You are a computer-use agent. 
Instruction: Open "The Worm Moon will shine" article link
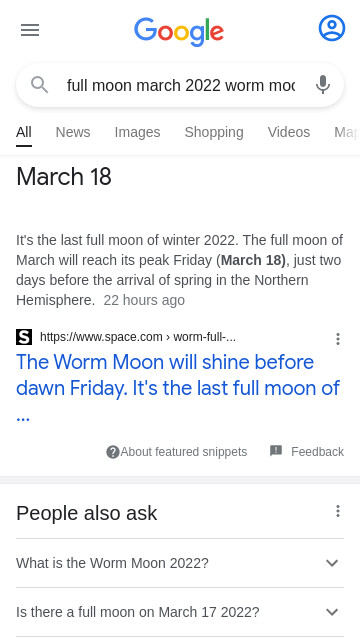click(178, 388)
